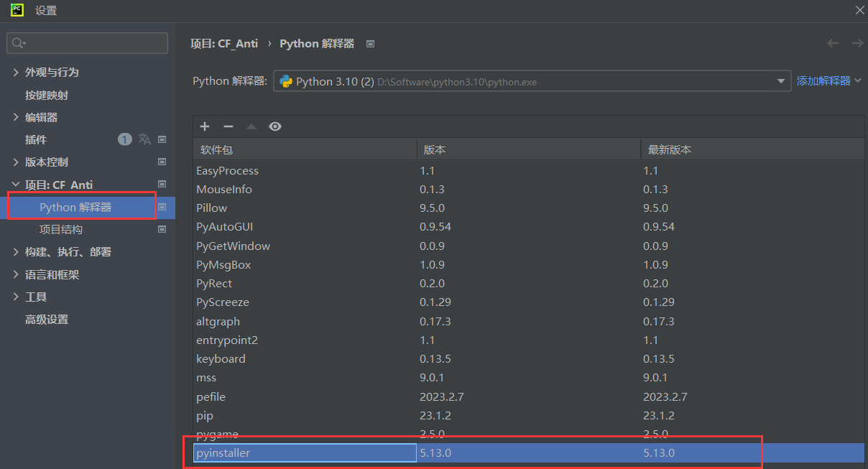Click version 0.9.54 of PyAutoGUI
The image size is (868, 469).
coord(435,227)
